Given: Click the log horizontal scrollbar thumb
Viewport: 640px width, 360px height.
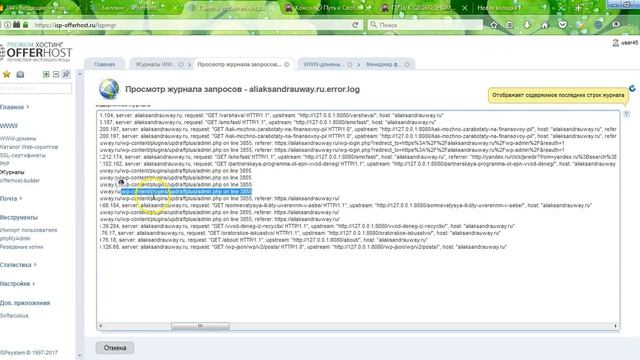Looking at the screenshot, I should (200, 326).
